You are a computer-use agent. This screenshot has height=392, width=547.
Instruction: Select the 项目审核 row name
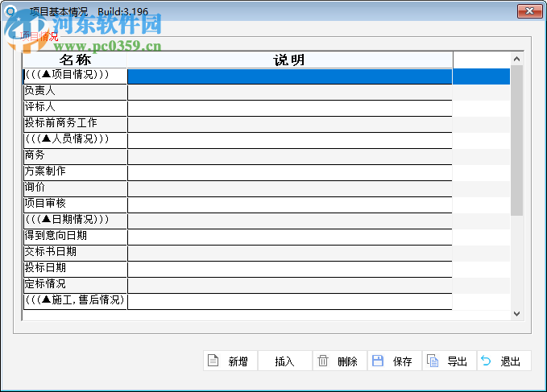click(x=75, y=204)
